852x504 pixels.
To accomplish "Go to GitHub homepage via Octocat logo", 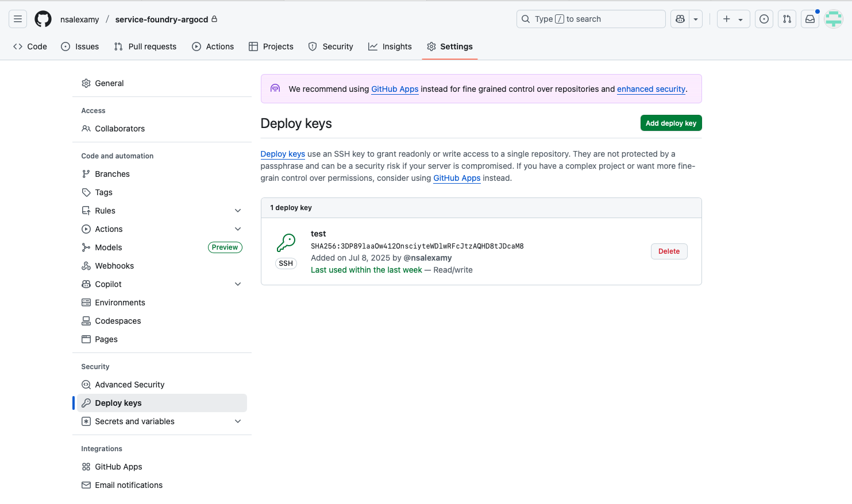I will [43, 19].
